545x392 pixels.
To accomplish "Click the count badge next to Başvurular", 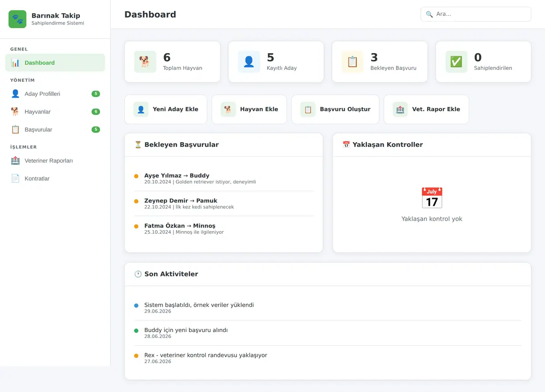I will (x=95, y=129).
